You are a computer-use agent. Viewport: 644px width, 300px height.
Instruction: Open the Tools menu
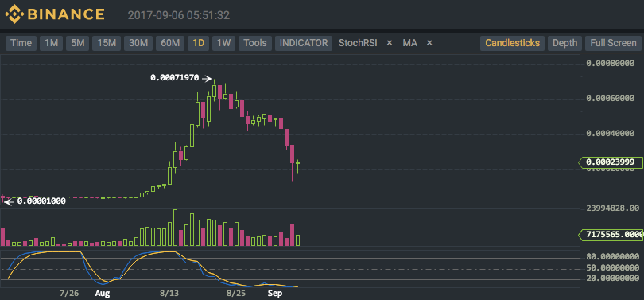pos(255,43)
